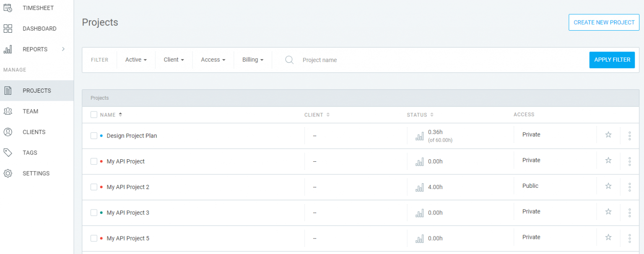Open three-dot menu for My API Project 2
644x254 pixels.
pos(629,187)
